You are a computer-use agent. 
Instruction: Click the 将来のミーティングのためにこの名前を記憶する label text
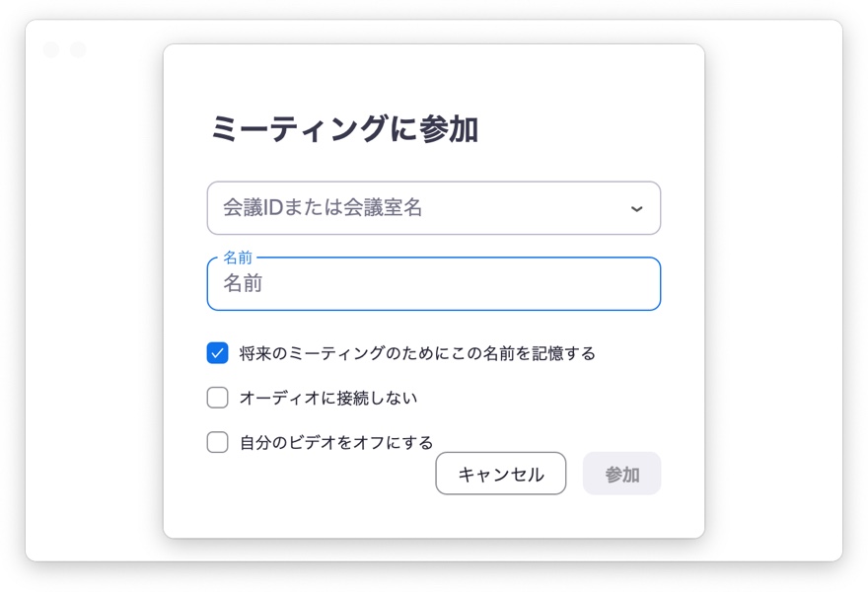click(x=417, y=353)
